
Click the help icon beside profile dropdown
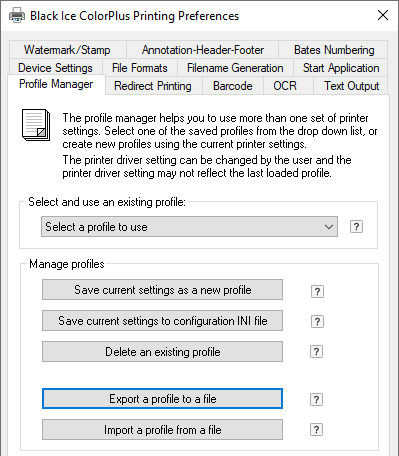[356, 227]
